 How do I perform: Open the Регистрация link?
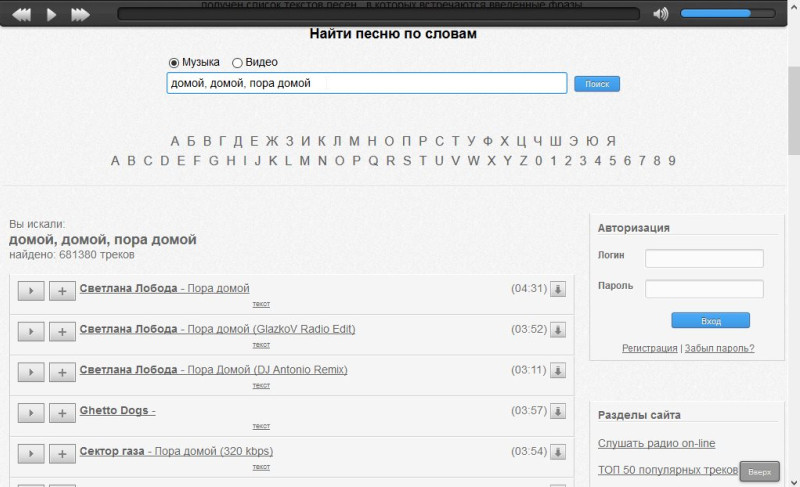[649, 348]
